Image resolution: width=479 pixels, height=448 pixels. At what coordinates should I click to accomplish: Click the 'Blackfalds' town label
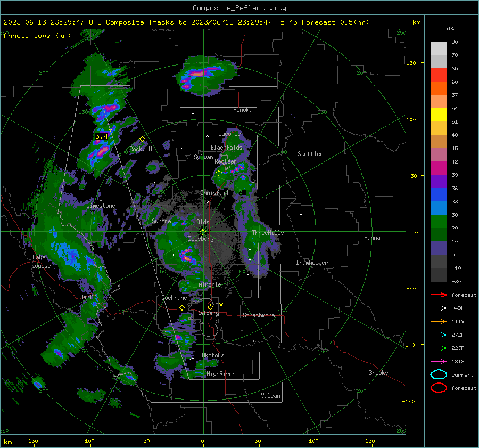[226, 148]
